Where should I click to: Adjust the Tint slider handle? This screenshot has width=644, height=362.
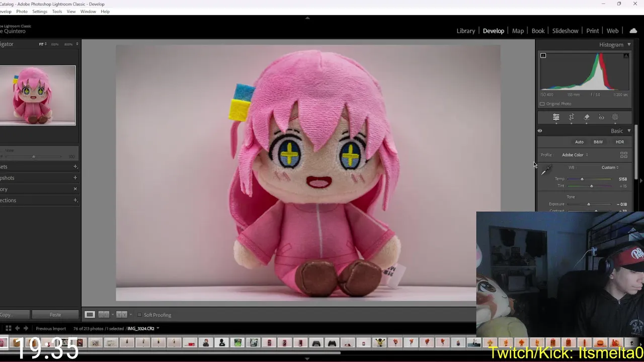click(x=591, y=186)
